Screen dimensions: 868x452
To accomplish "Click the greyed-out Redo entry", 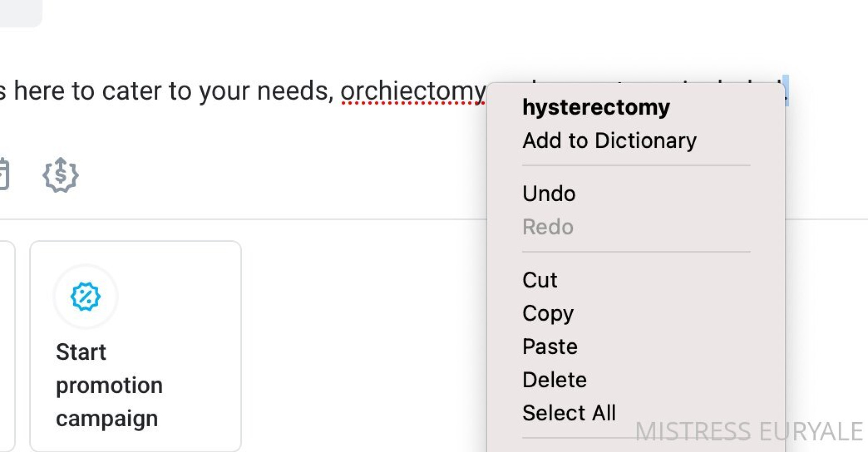I will [x=547, y=227].
